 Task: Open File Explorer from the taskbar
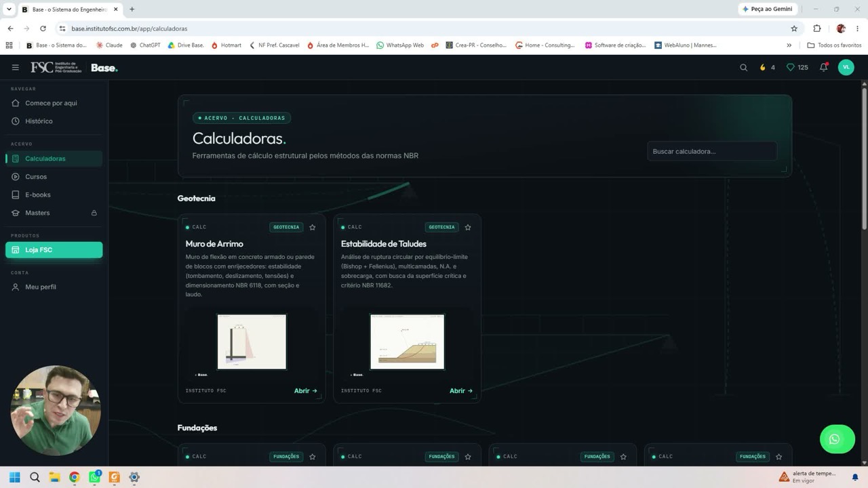pos(54,477)
